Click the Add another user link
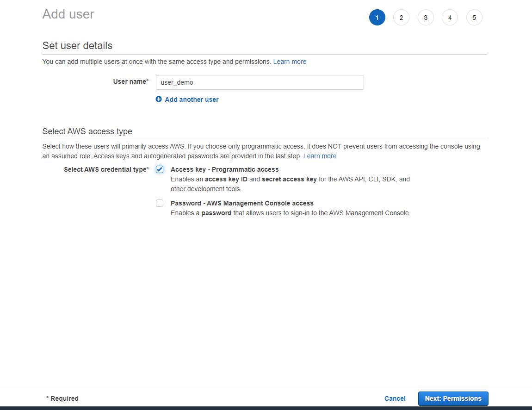The height and width of the screenshot is (410, 532). (191, 99)
